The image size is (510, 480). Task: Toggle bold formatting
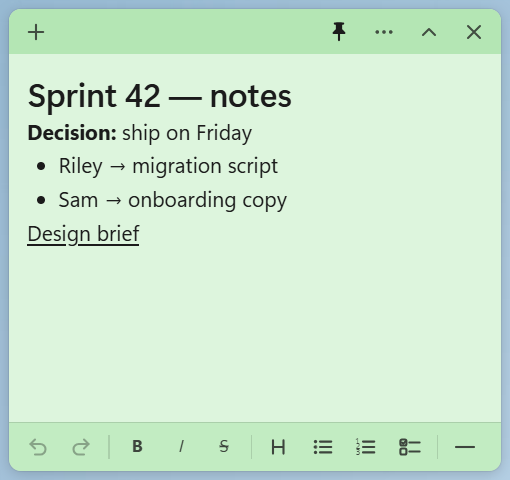[137, 447]
